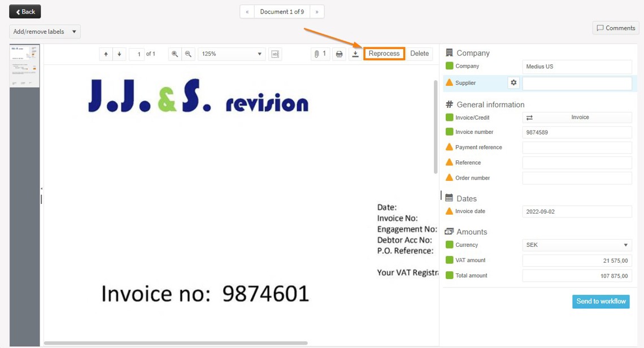
Task: Zoom in on the invoice document
Action: 175,54
